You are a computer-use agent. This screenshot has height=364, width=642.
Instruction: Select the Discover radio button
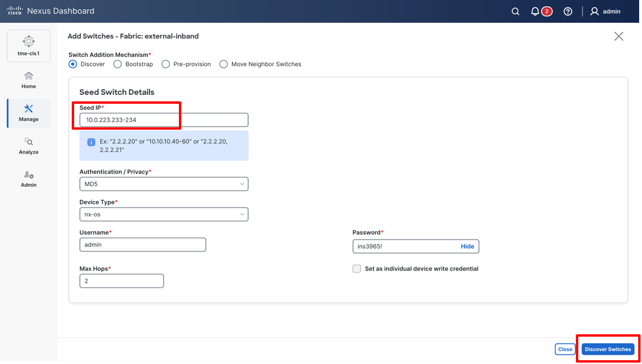click(x=73, y=64)
